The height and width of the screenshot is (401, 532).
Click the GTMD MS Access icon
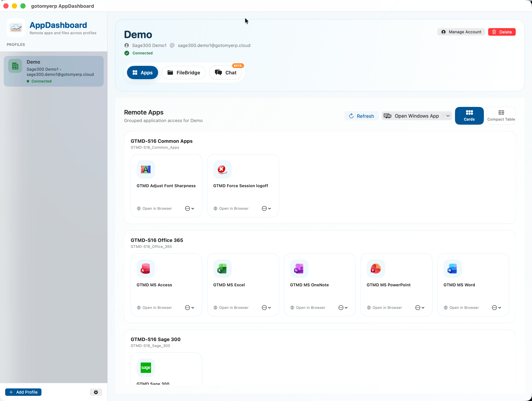[x=146, y=268]
